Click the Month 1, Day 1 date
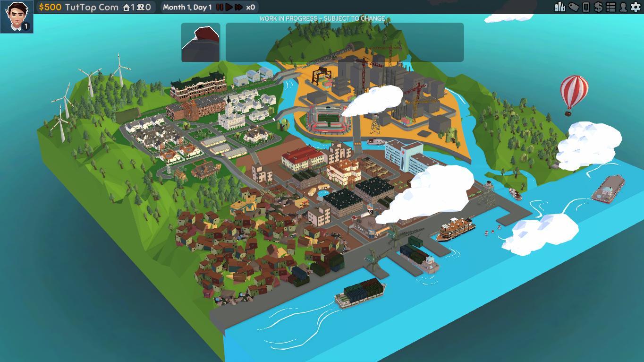This screenshot has height=362, width=644. (x=187, y=7)
